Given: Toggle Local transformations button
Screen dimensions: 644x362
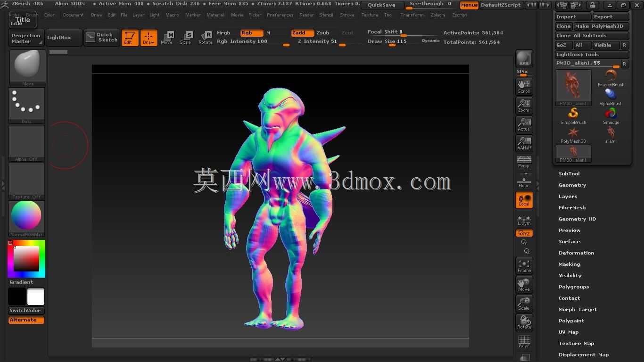Looking at the screenshot, I should (x=524, y=200).
